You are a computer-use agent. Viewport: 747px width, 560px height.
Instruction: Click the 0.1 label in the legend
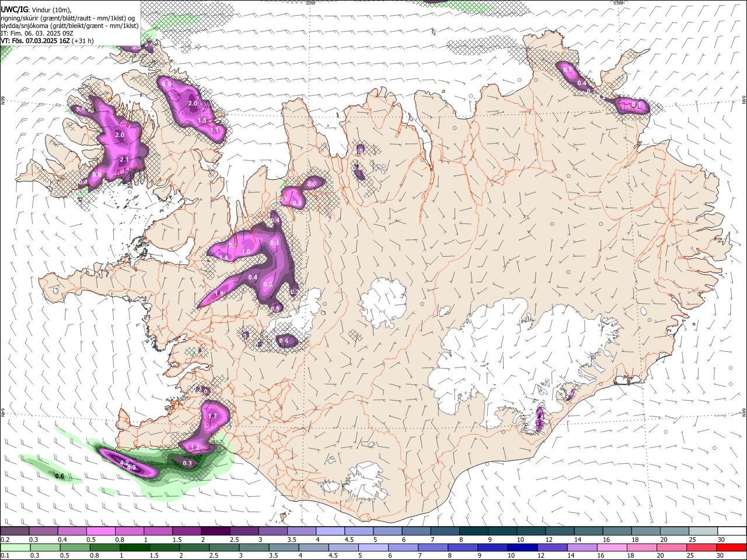(x=5, y=555)
